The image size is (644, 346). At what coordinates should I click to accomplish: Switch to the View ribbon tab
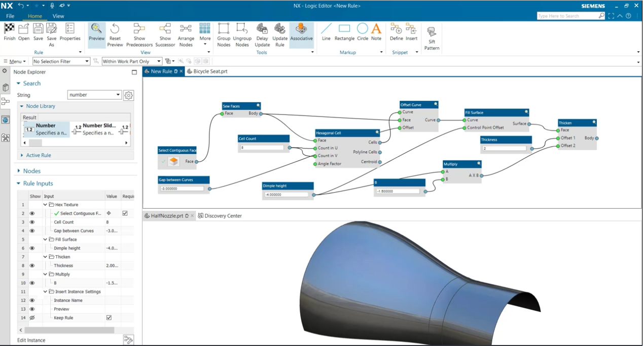[58, 16]
